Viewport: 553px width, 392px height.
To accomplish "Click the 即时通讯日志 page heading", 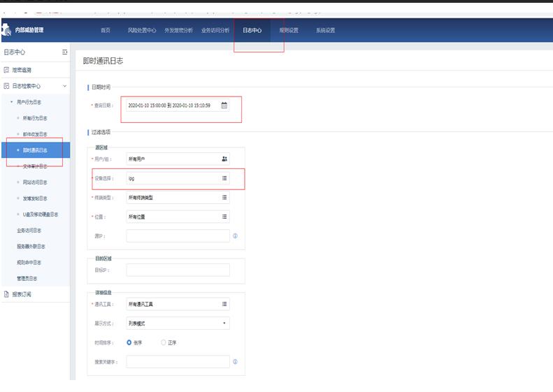I will coord(103,61).
